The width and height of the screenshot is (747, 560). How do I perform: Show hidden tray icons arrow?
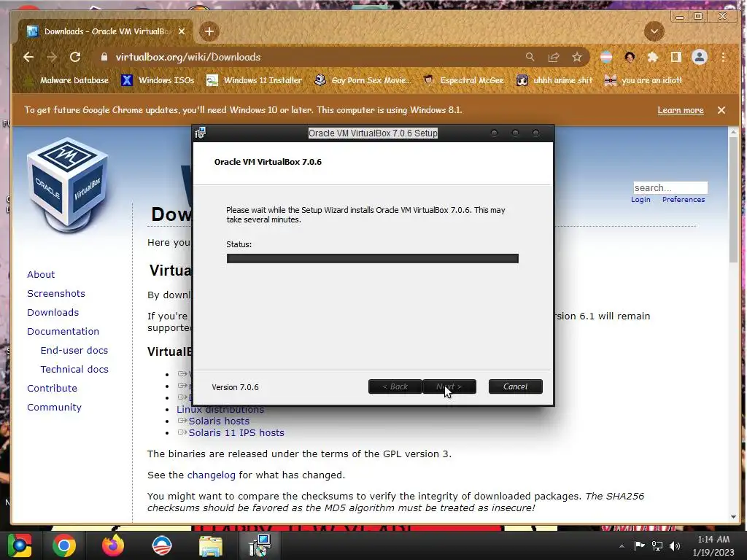click(x=622, y=546)
